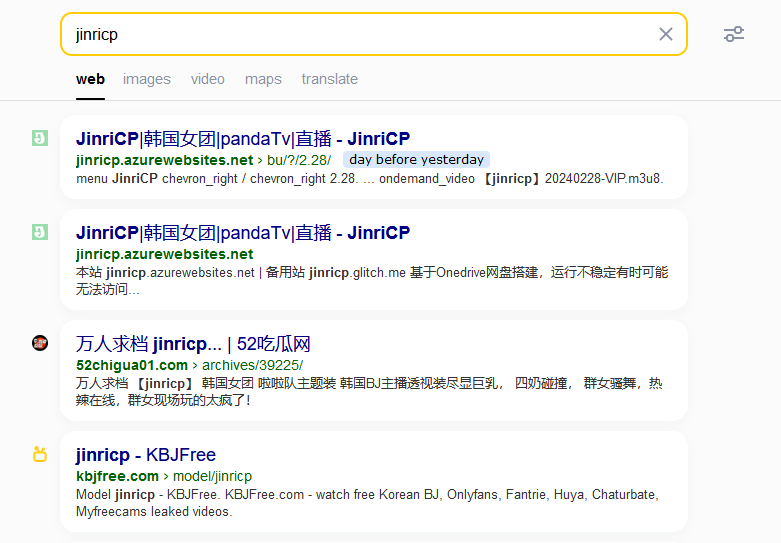Viewport: 781px width, 543px height.
Task: Open the 'jinricp - KBJFree' result title
Action: [x=145, y=455]
